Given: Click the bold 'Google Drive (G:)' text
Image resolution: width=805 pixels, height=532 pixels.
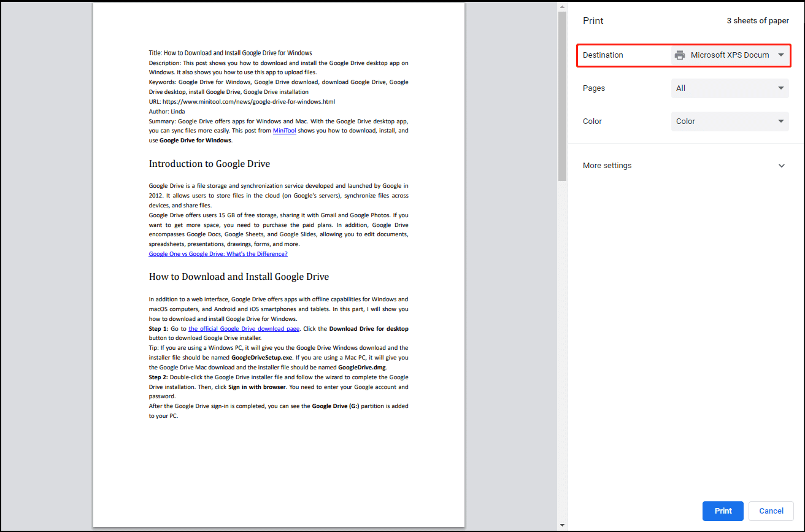Looking at the screenshot, I should coord(336,406).
